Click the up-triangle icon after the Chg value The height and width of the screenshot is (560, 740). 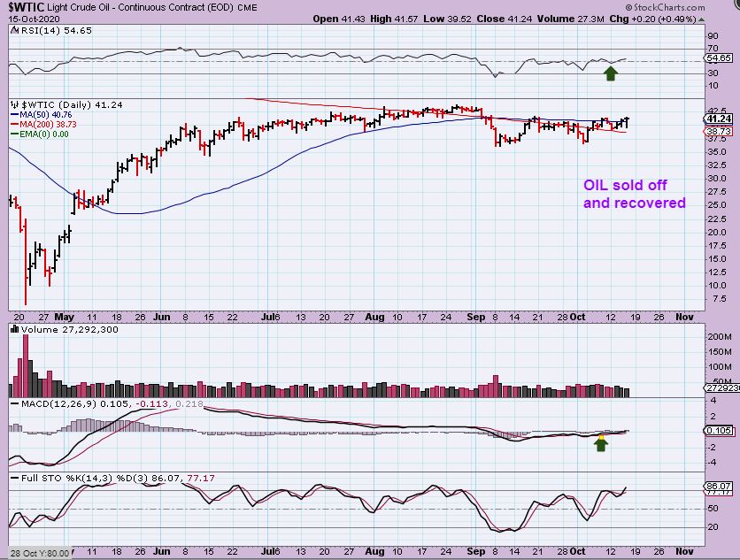(701, 19)
